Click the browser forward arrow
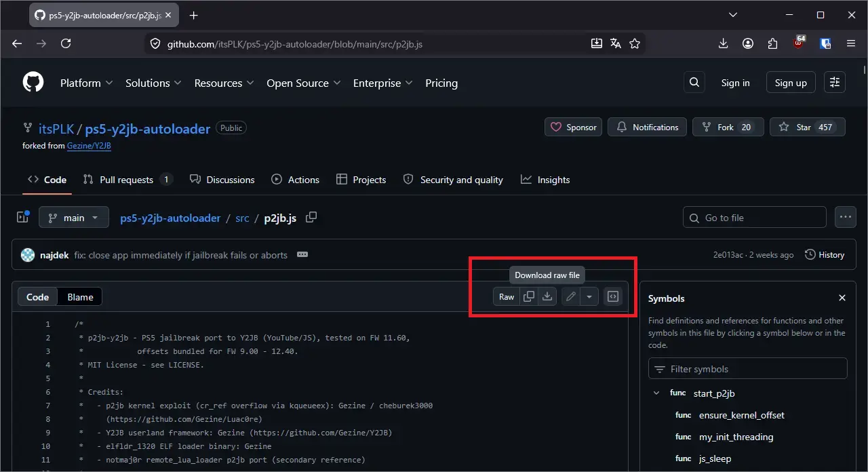 tap(41, 43)
